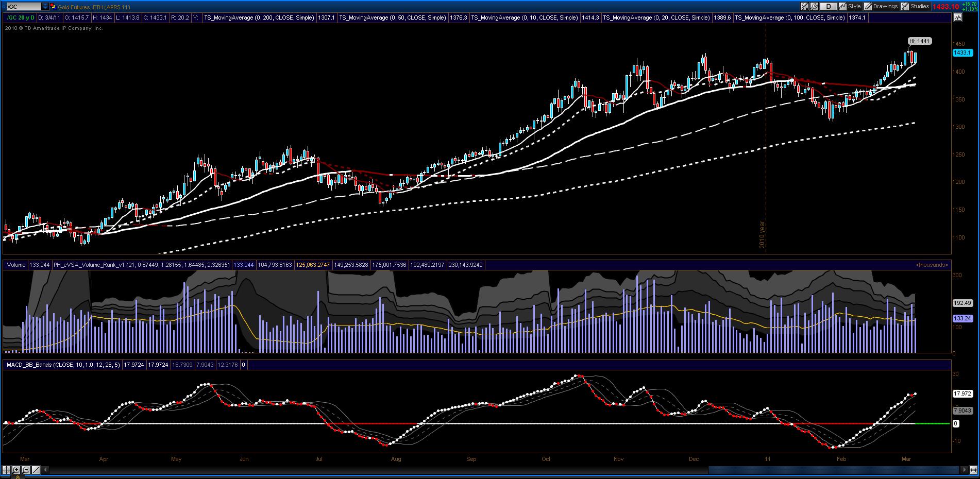Viewport: 980px width, 479px height.
Task: Open the Drawings menu
Action: click(881, 7)
